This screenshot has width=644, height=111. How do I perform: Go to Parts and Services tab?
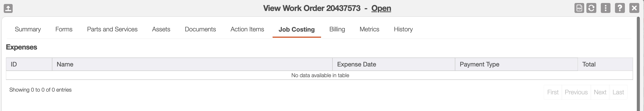pyautogui.click(x=112, y=29)
